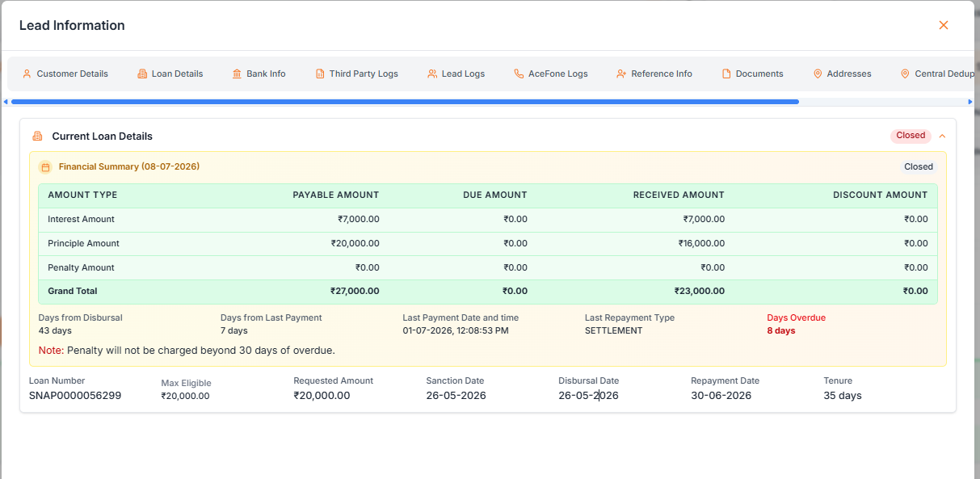Close the Lead Information dialog
The height and width of the screenshot is (479, 980).
click(943, 25)
